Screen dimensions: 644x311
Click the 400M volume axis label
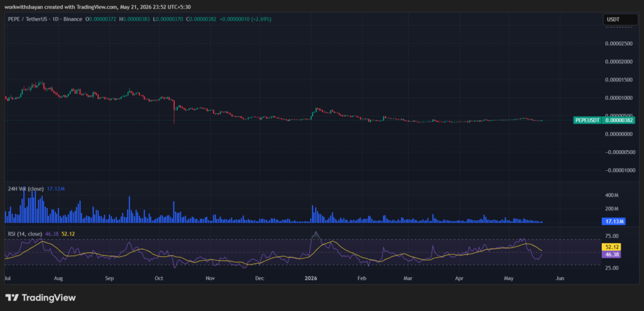point(612,195)
